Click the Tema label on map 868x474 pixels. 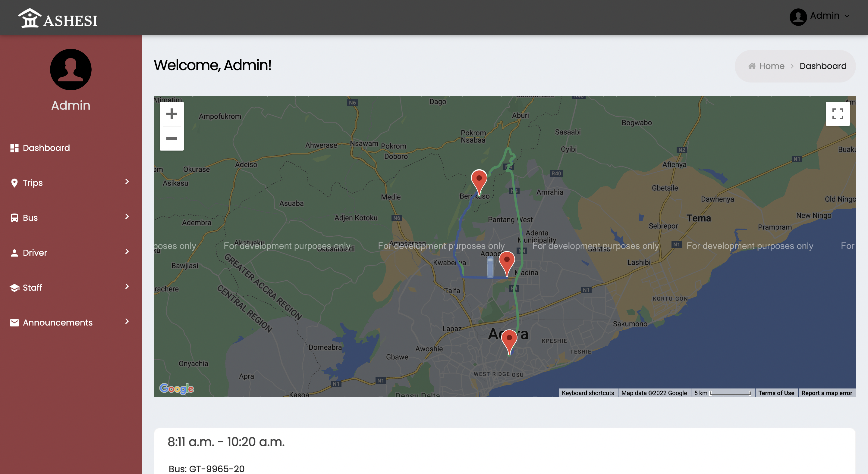point(699,218)
